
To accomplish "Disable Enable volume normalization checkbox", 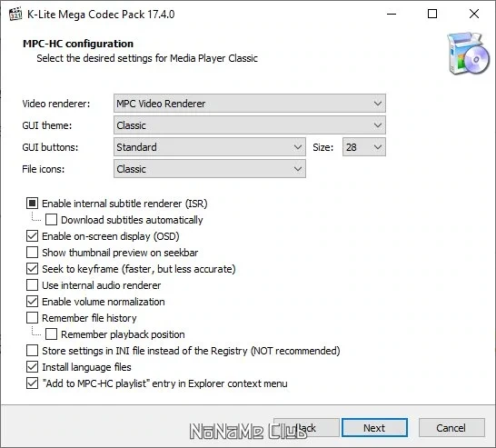I will (x=33, y=302).
